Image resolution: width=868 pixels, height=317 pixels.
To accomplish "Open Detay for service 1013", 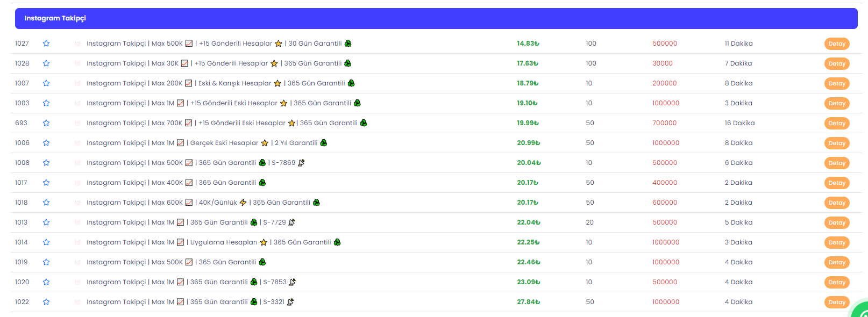I will coord(837,222).
